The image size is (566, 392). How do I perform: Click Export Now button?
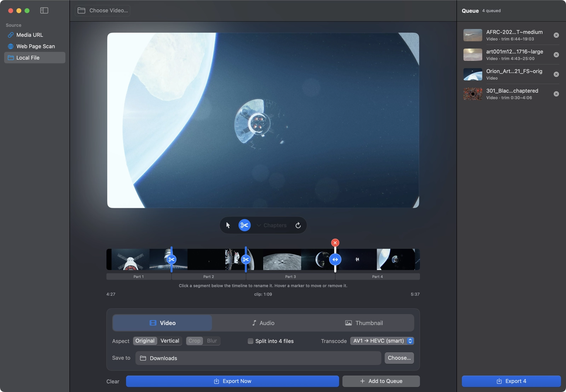pyautogui.click(x=232, y=381)
